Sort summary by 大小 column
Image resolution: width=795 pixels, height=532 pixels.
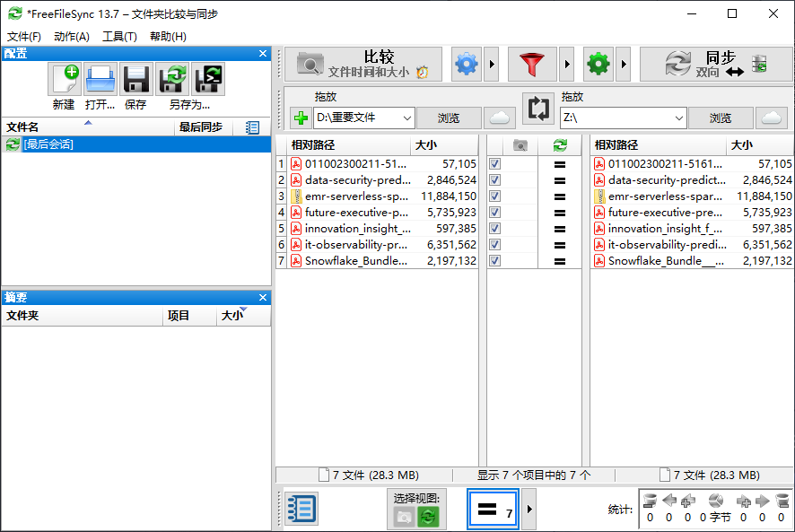[243, 316]
